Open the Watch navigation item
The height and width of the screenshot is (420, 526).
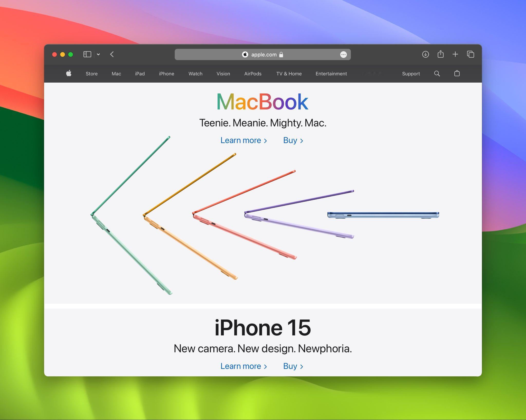195,74
